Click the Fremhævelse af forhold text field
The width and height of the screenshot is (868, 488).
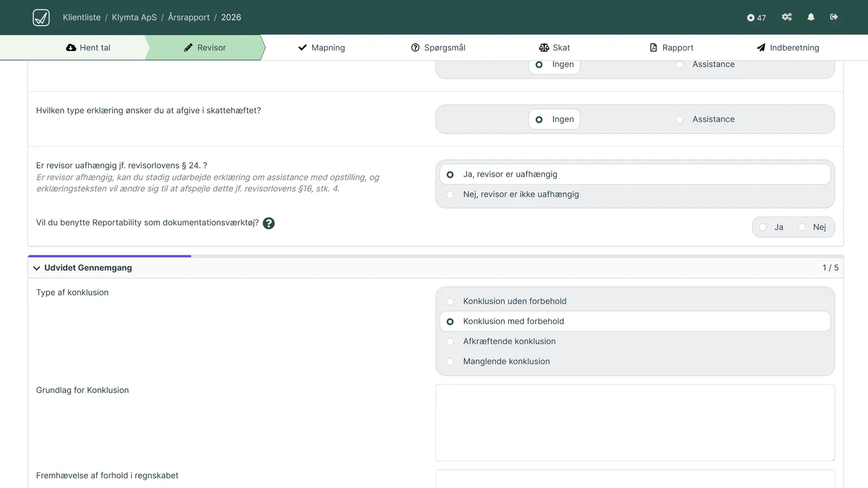tap(635, 479)
